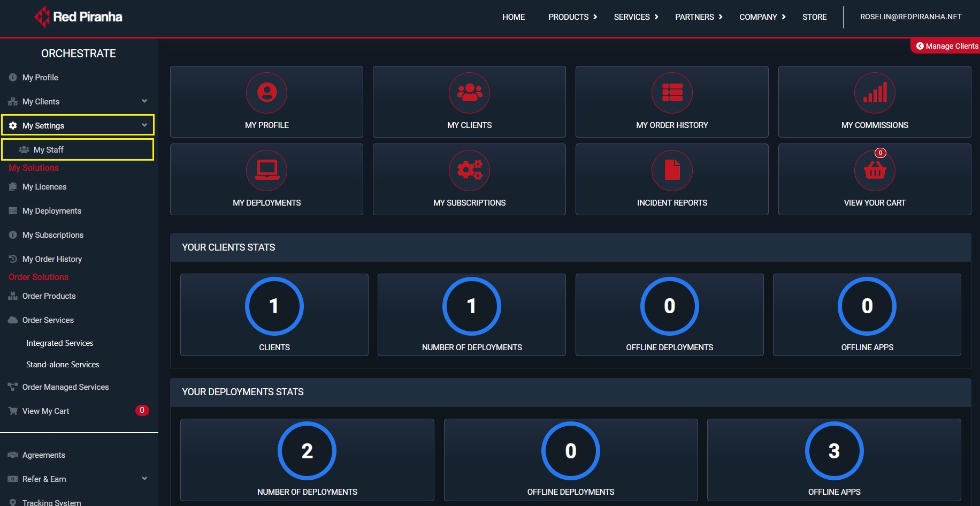Click the My Order History clock icon
The image size is (980, 506).
(13, 259)
